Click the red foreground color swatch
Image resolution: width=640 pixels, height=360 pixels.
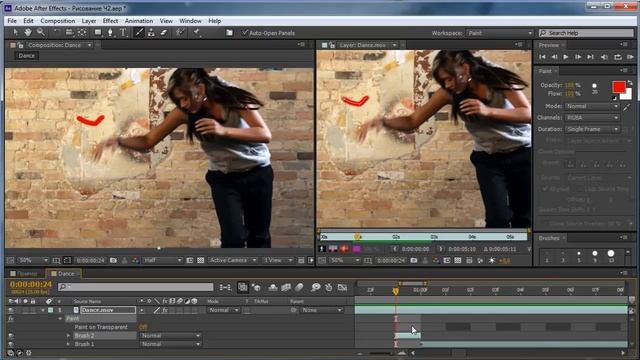click(618, 87)
